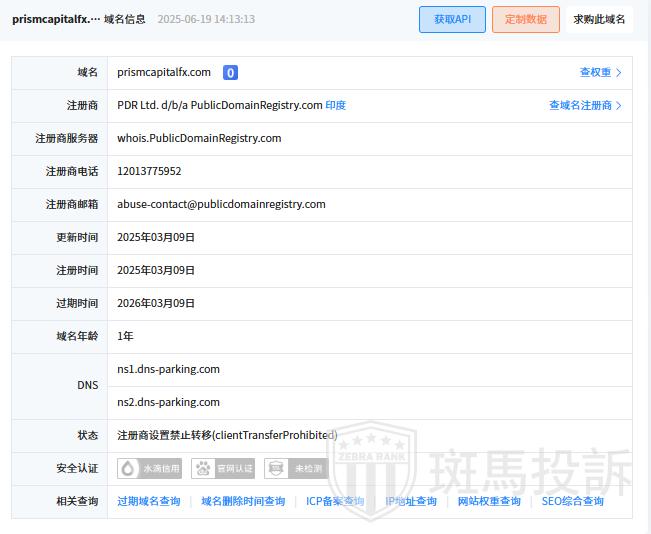
Task: Click the 未检测 status badge
Action: tap(296, 468)
